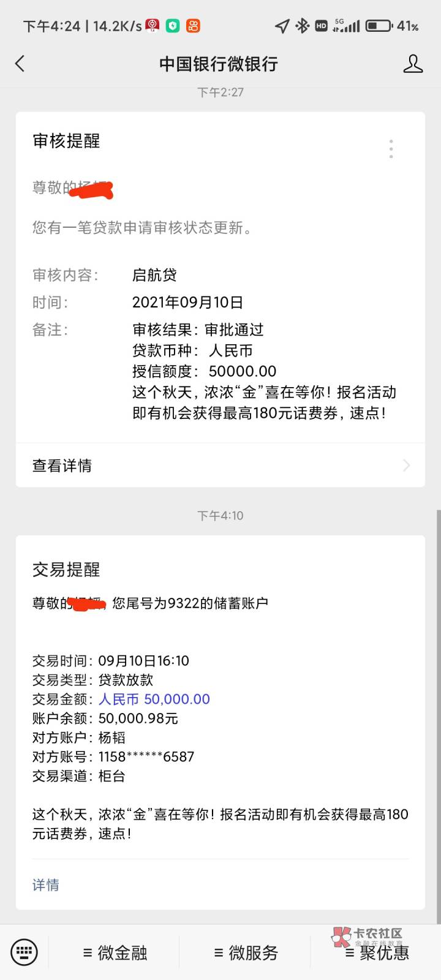The width and height of the screenshot is (441, 980).
Task: Switch to keyboard input icon
Action: point(24,952)
